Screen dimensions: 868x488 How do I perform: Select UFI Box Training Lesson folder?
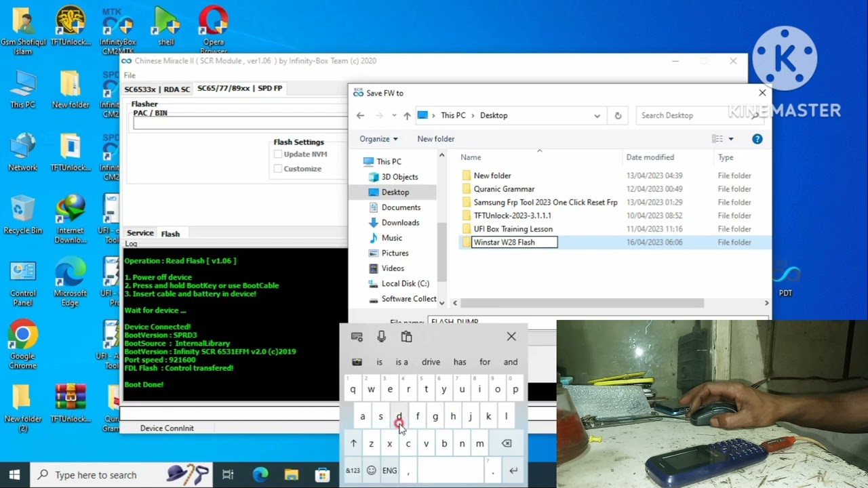[x=513, y=229]
